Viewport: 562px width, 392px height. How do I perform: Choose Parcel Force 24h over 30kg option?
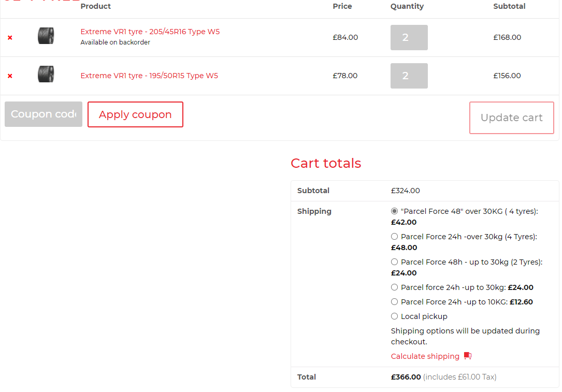[x=394, y=237]
